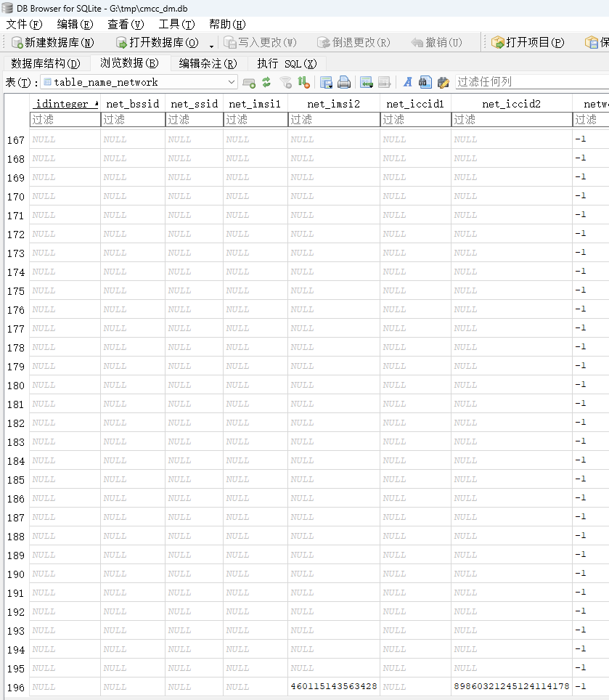This screenshot has height=700, width=609.
Task: Click the NULL net_bssid cell in row 180
Action: pyautogui.click(x=133, y=385)
